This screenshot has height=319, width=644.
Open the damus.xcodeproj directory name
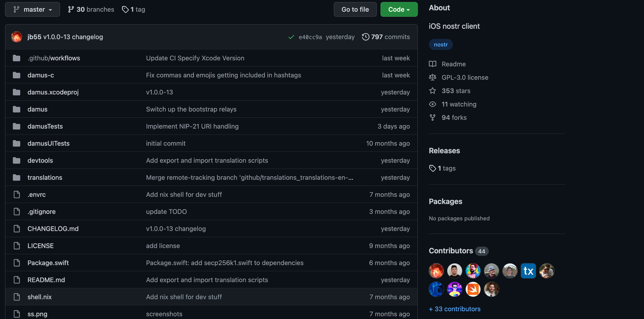point(53,92)
